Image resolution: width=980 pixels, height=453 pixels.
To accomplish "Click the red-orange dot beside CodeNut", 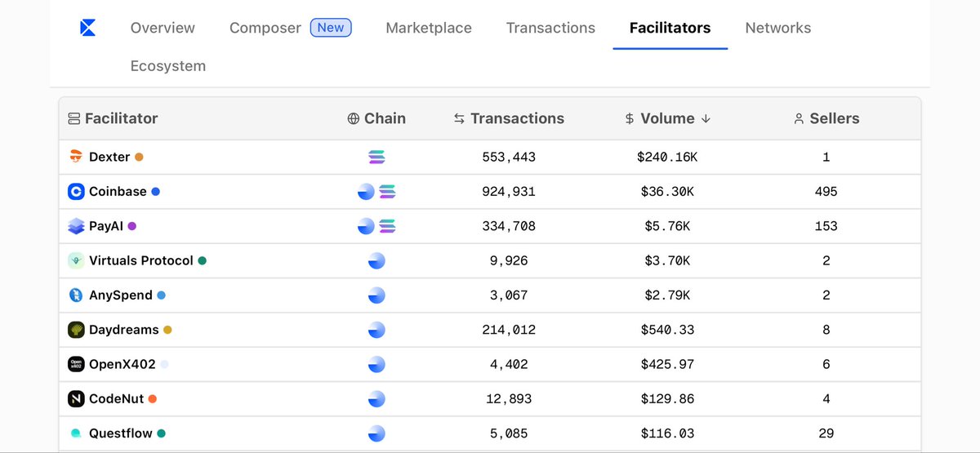I will pyautogui.click(x=152, y=399).
